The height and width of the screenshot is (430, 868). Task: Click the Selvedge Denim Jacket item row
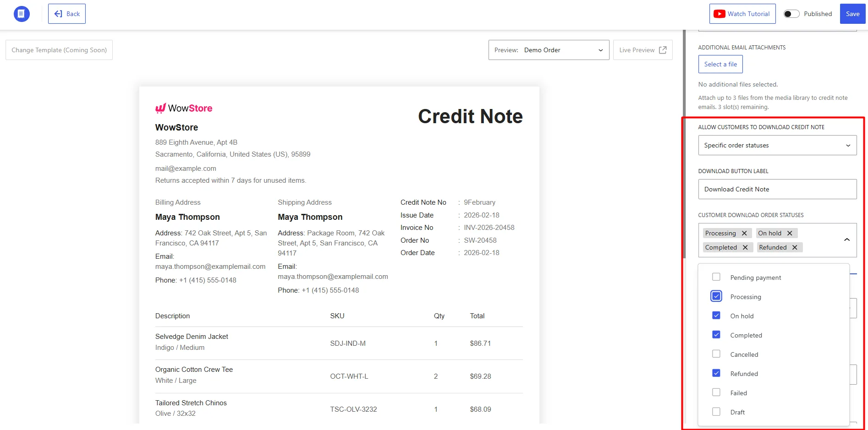[x=339, y=343]
